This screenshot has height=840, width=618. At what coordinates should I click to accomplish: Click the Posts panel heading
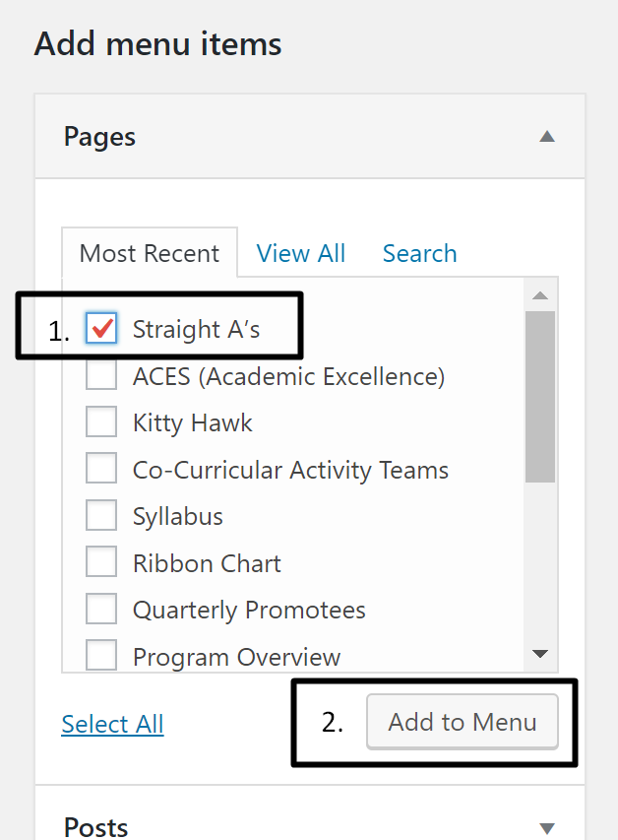pyautogui.click(x=95, y=827)
